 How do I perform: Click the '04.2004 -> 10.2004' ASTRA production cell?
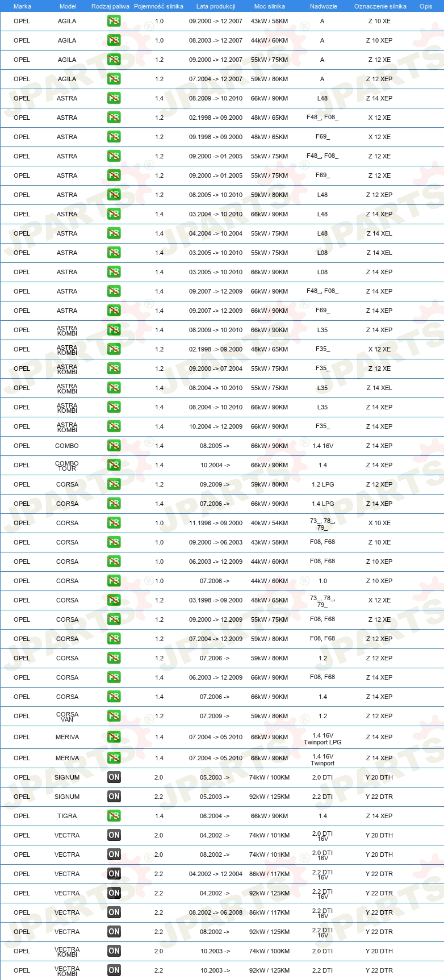click(x=216, y=233)
